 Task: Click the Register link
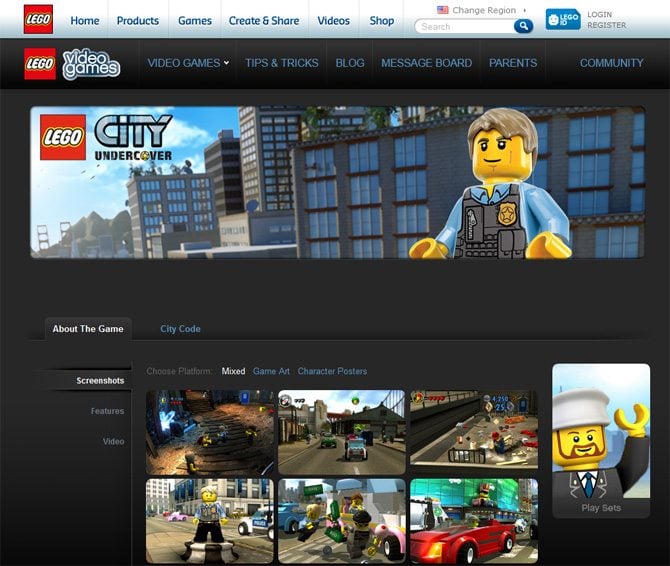click(606, 25)
